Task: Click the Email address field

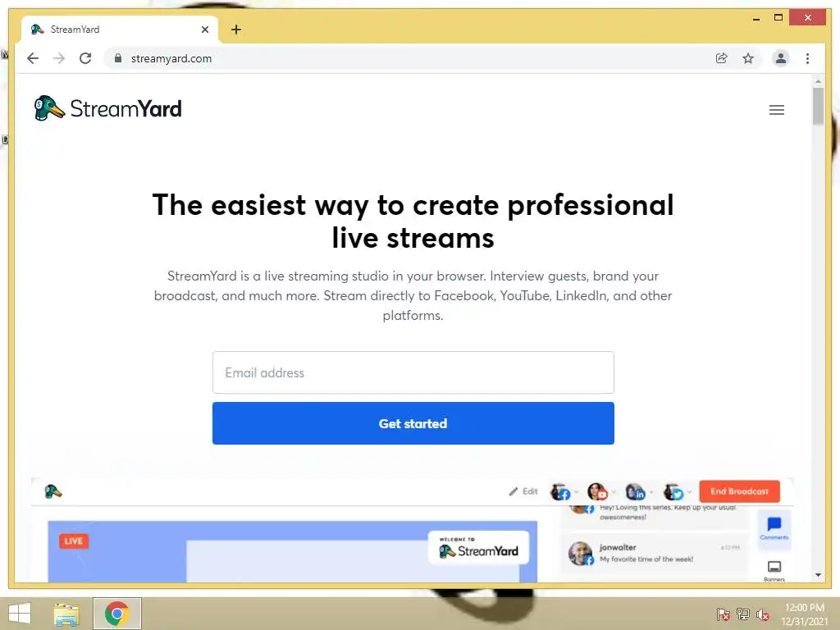Action: point(413,372)
